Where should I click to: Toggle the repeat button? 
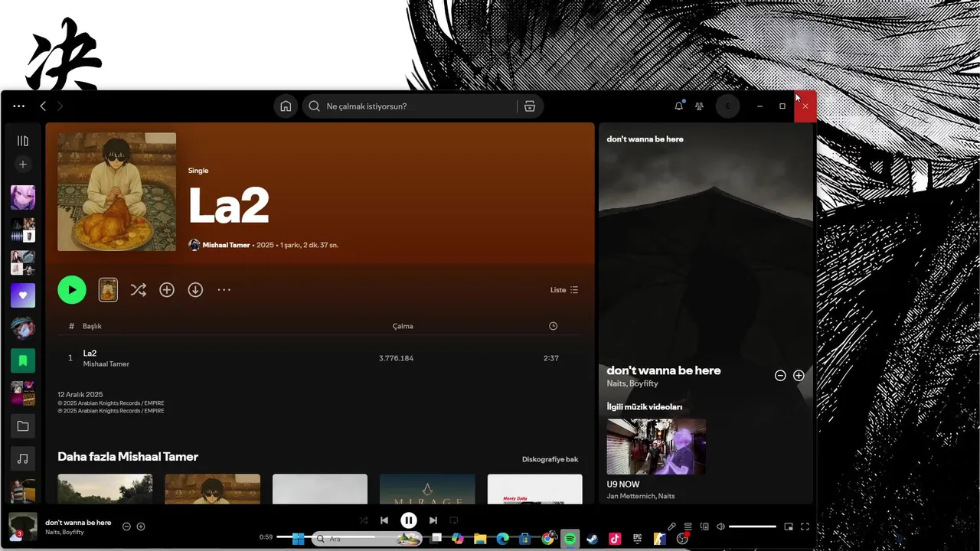tap(453, 520)
